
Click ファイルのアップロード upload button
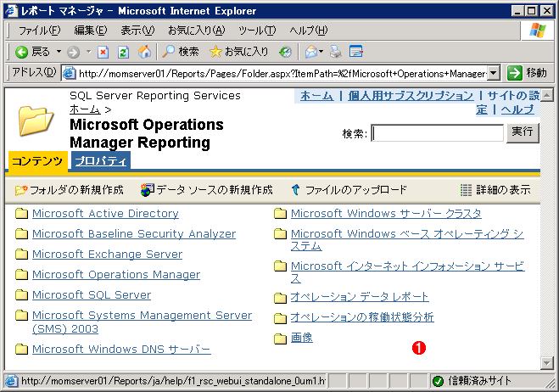349,190
